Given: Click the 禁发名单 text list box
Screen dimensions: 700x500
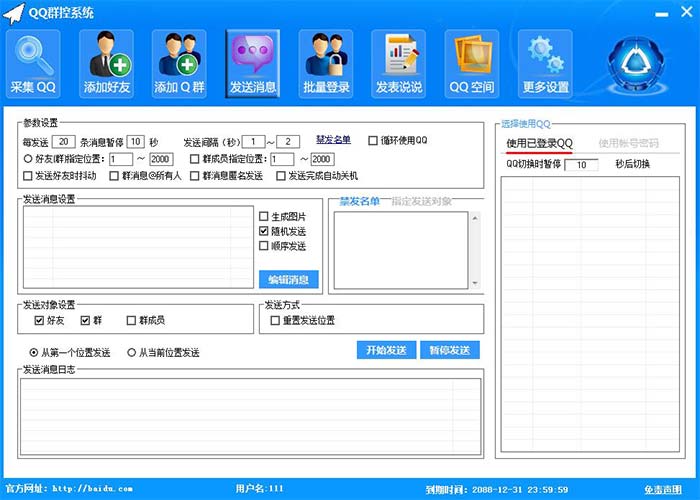Looking at the screenshot, I should 401,250.
